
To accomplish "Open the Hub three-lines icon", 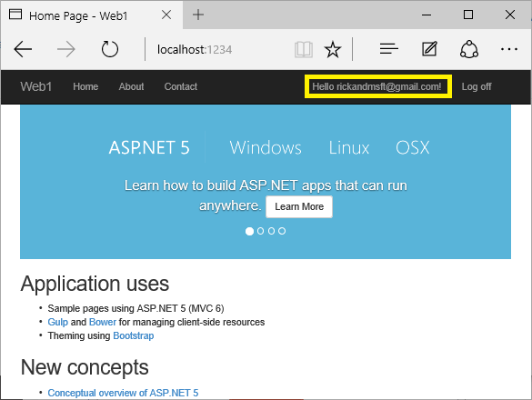I will coord(389,49).
